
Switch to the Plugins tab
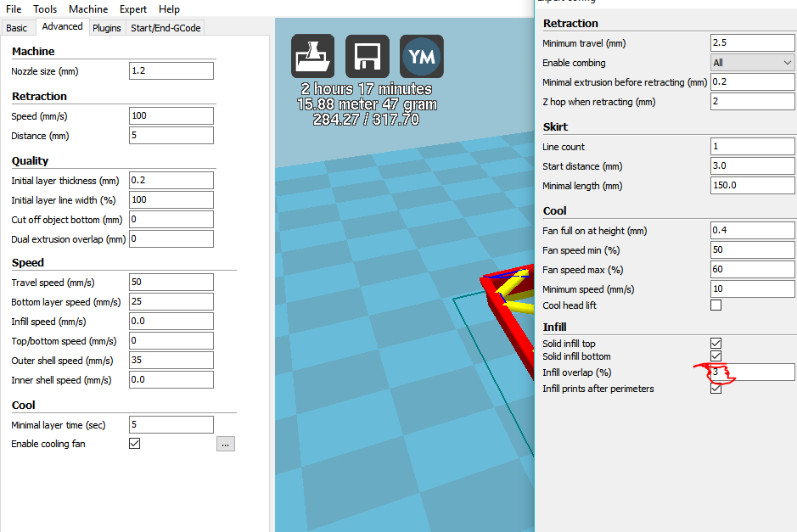pos(107,28)
